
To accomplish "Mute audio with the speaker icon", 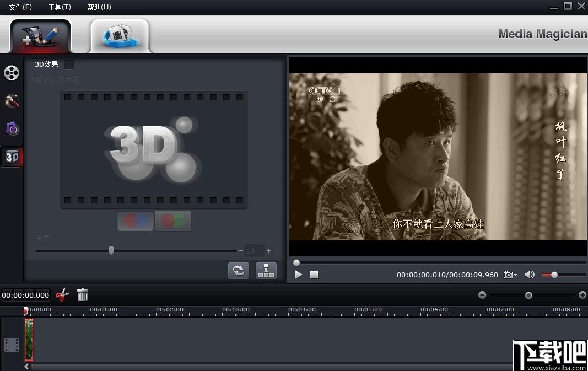I will tap(530, 275).
